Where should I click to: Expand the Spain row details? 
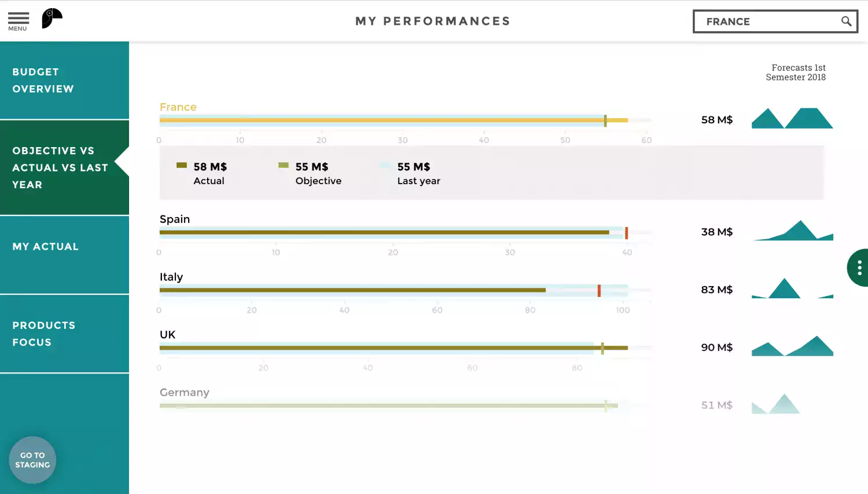point(175,219)
